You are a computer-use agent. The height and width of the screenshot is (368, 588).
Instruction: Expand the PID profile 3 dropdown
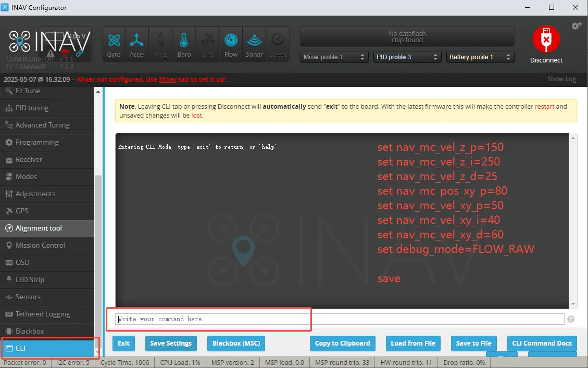[x=407, y=57]
